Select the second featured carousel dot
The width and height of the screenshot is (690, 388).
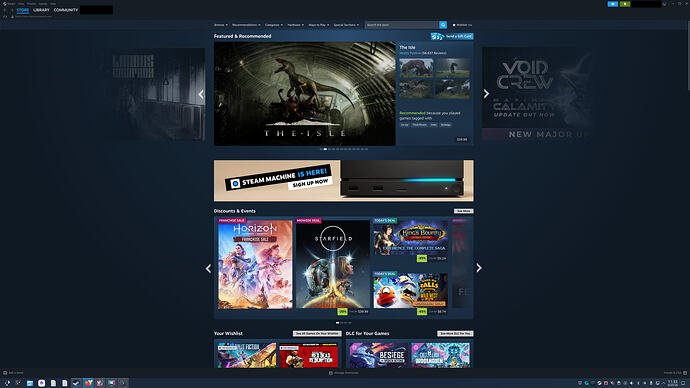[325, 149]
